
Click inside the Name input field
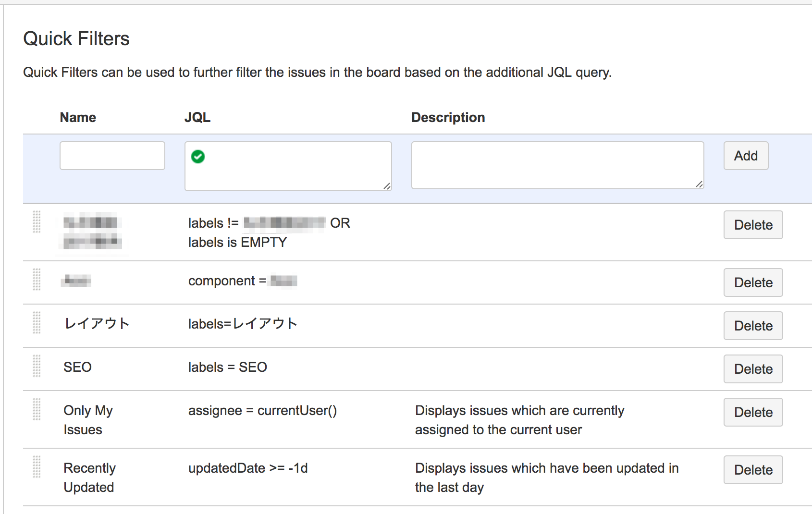(x=112, y=156)
